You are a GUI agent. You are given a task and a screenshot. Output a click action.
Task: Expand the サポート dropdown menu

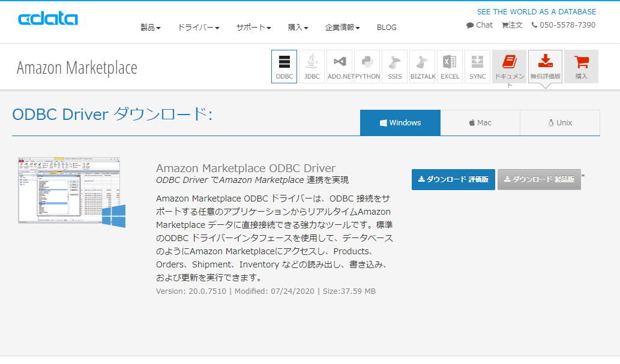click(253, 27)
